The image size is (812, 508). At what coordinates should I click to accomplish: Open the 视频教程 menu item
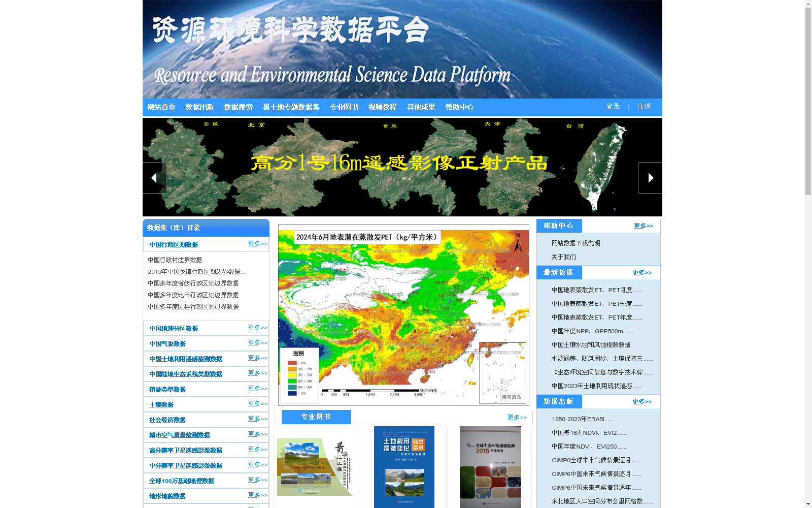383,107
